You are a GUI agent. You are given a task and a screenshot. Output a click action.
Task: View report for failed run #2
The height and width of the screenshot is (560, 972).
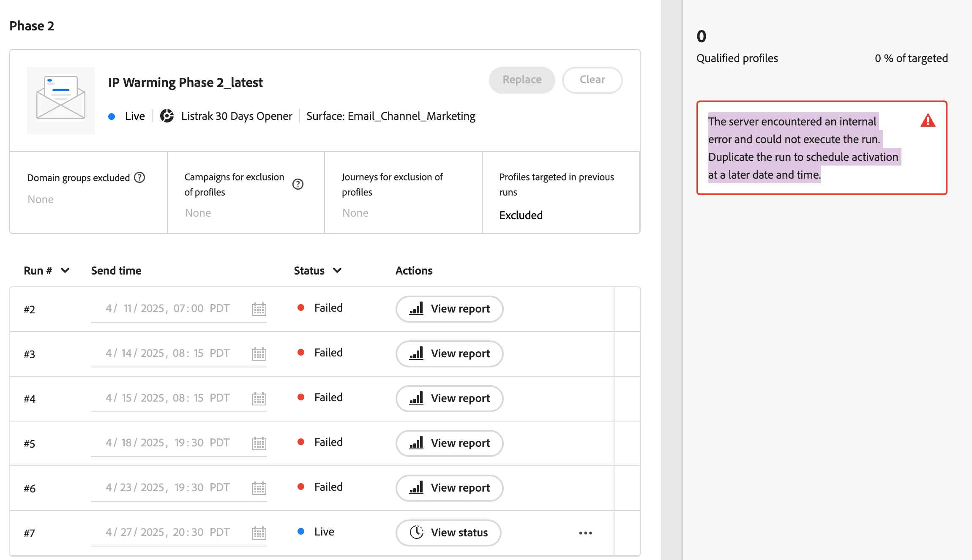[449, 309]
